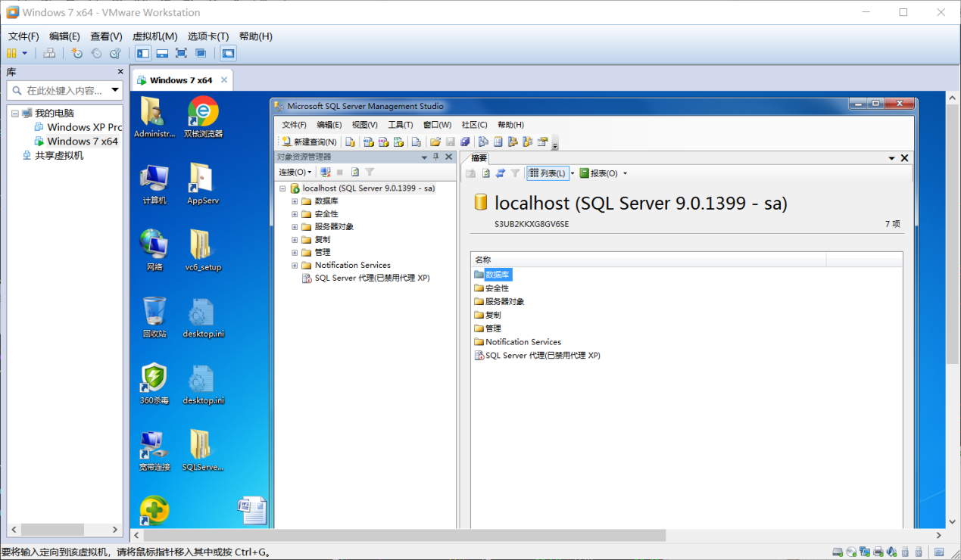
Task: Open the 报表(O) button
Action: point(598,173)
